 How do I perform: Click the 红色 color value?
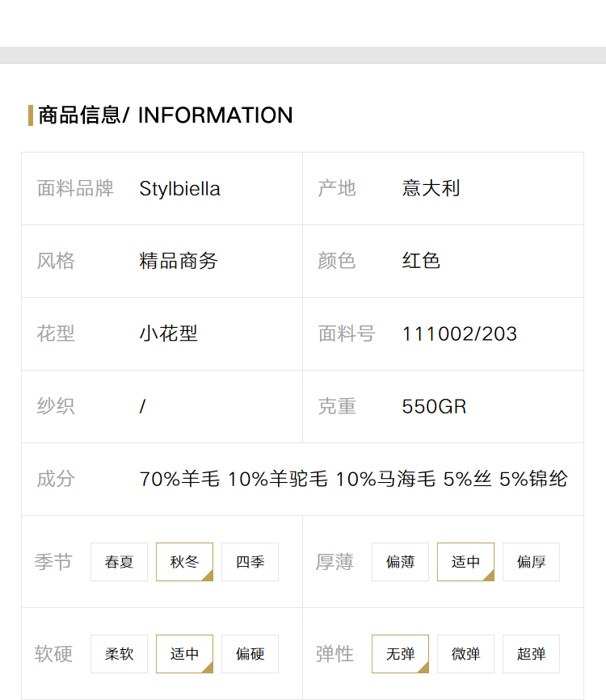tap(421, 261)
